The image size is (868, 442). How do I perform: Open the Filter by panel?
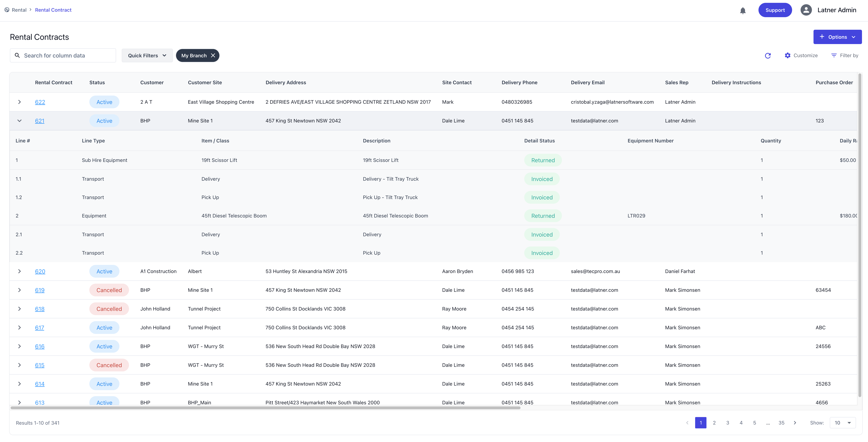click(x=844, y=56)
